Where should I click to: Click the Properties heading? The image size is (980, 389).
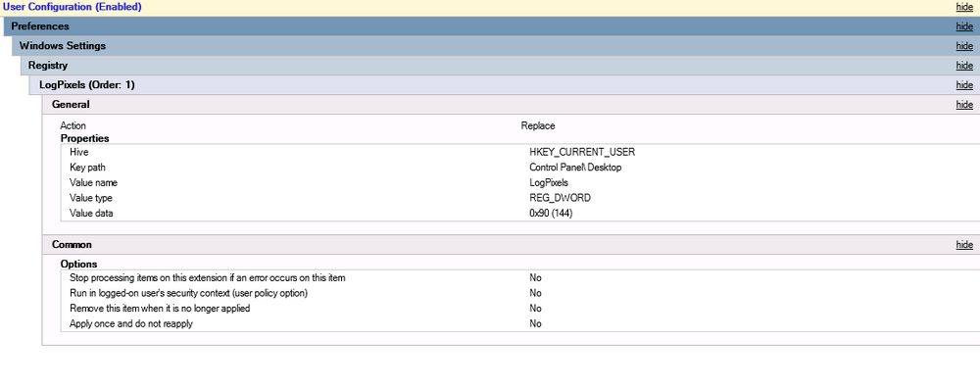84,138
